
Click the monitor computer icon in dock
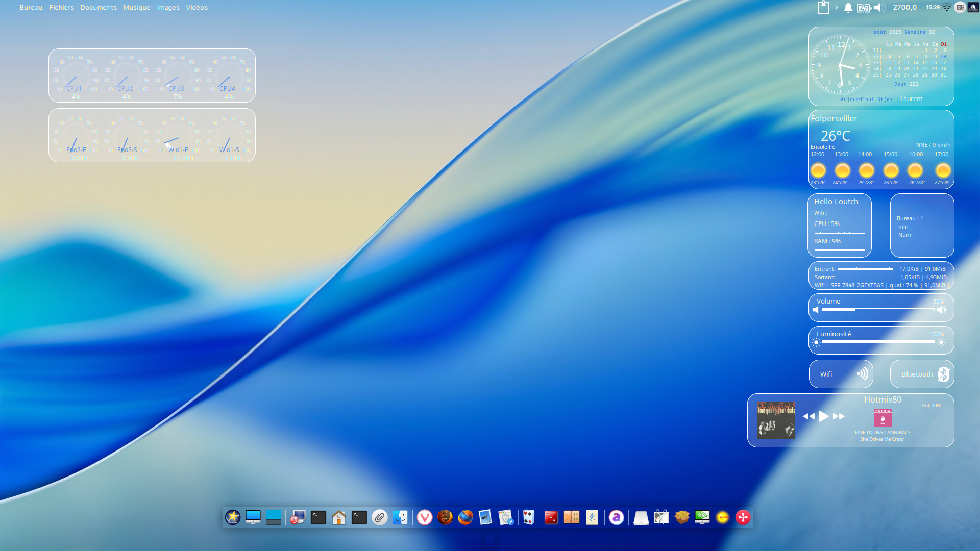(x=253, y=517)
